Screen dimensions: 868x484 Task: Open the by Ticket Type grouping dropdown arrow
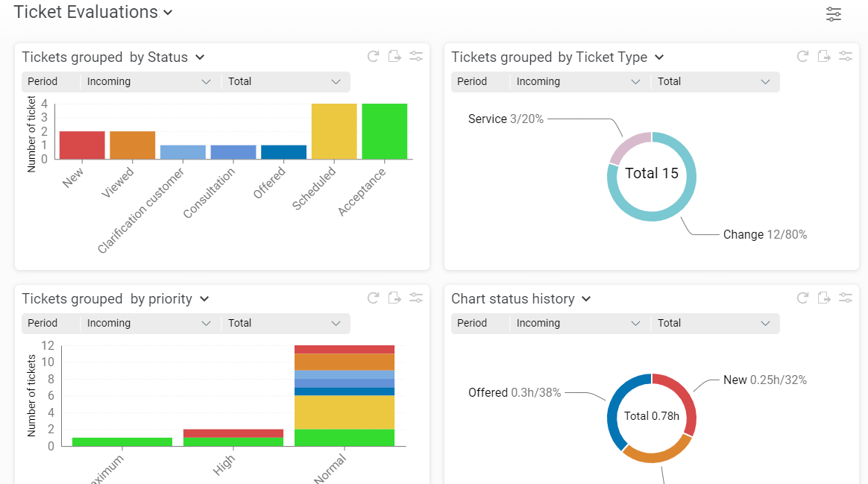[658, 57]
